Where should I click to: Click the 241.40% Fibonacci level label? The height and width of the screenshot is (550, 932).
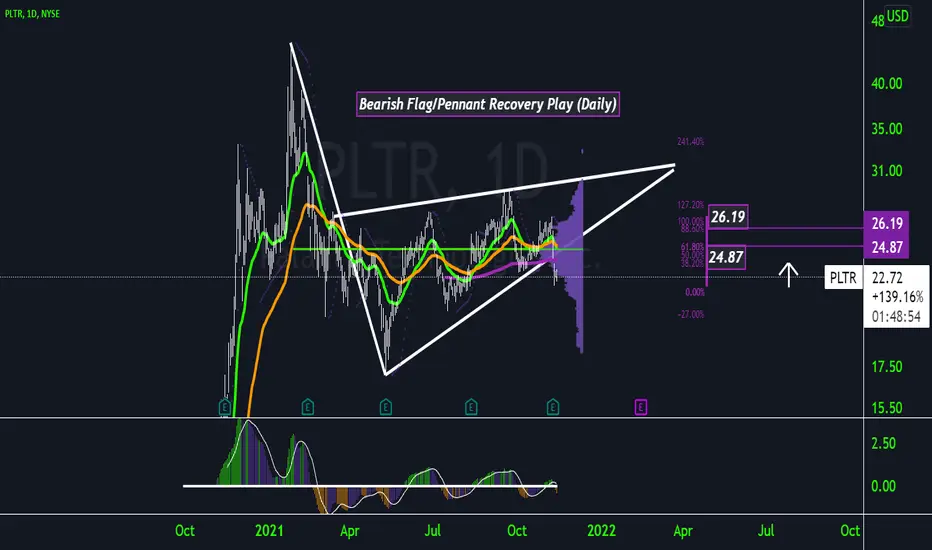pos(691,142)
